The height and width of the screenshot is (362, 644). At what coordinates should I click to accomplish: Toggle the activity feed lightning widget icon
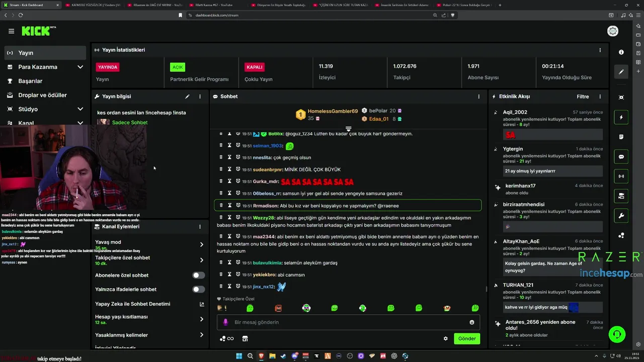[x=621, y=117]
